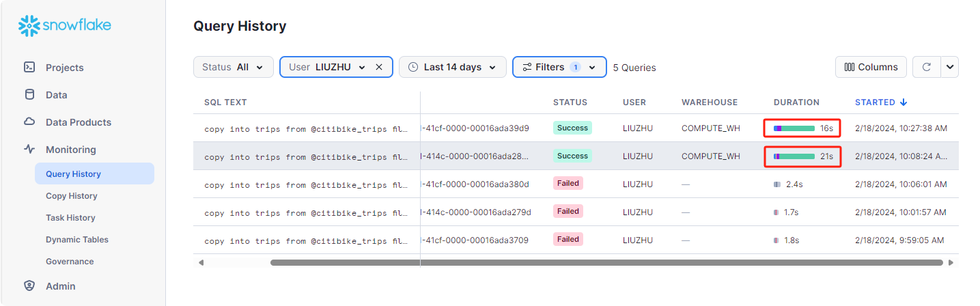The height and width of the screenshot is (306, 980).
Task: Click the Snowflake logo icon
Action: coord(29,26)
